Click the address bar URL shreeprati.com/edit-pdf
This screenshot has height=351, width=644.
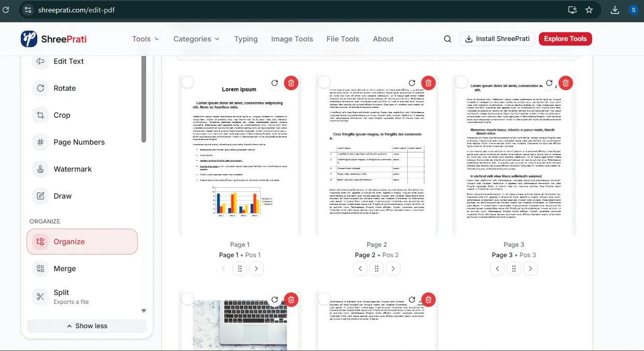[77, 10]
